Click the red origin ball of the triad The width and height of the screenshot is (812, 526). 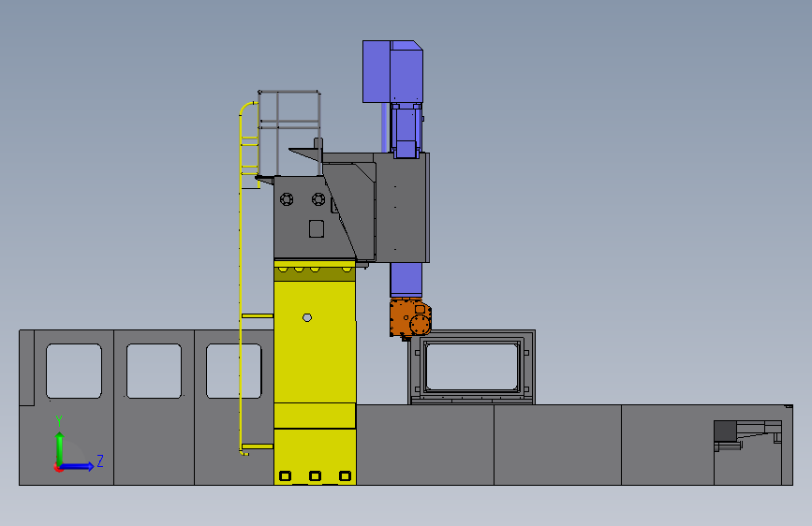57,467
